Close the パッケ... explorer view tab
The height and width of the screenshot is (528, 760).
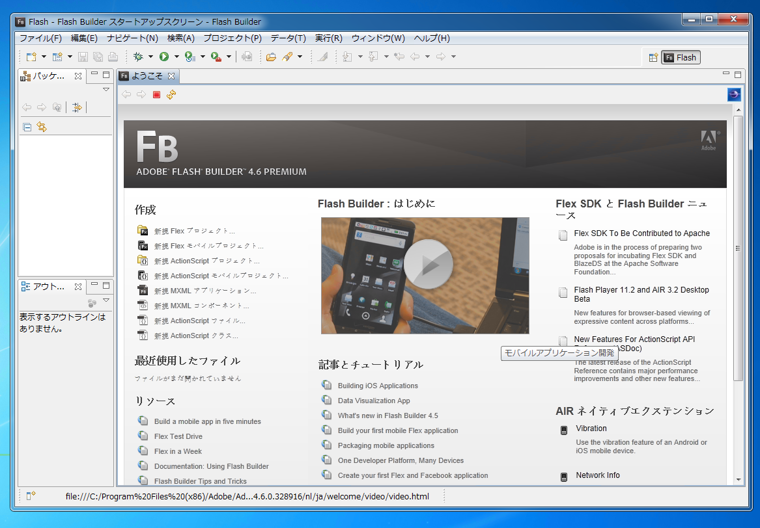(x=78, y=76)
